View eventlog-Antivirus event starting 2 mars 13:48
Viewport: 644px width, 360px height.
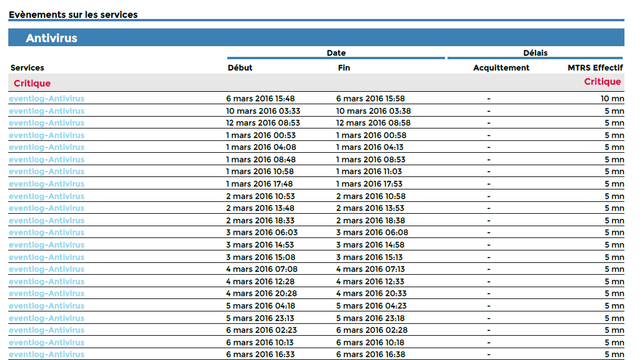coord(46,208)
